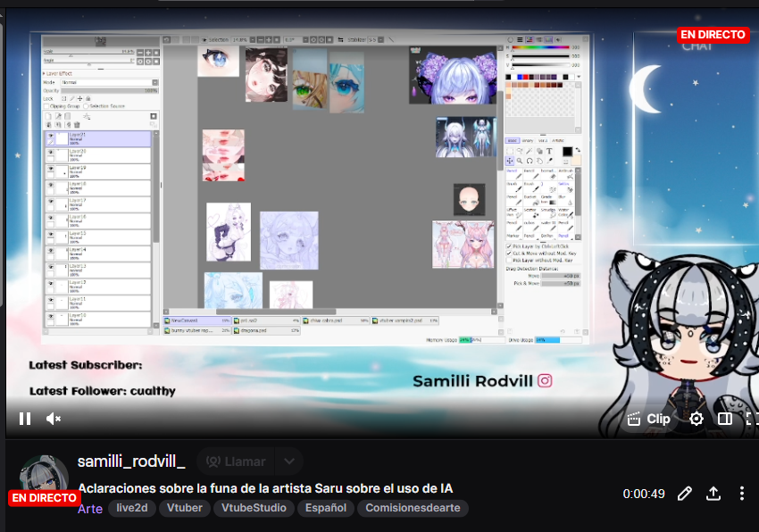Screen dimensions: 759x532
Task: Toggle visibility eye of Layer19
Action: tap(50, 169)
